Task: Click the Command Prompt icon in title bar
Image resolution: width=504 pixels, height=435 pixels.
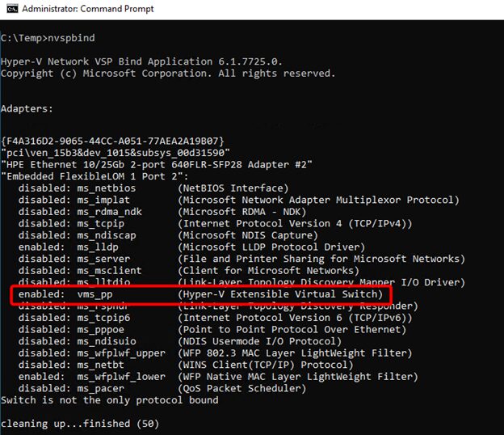Action: click(10, 9)
